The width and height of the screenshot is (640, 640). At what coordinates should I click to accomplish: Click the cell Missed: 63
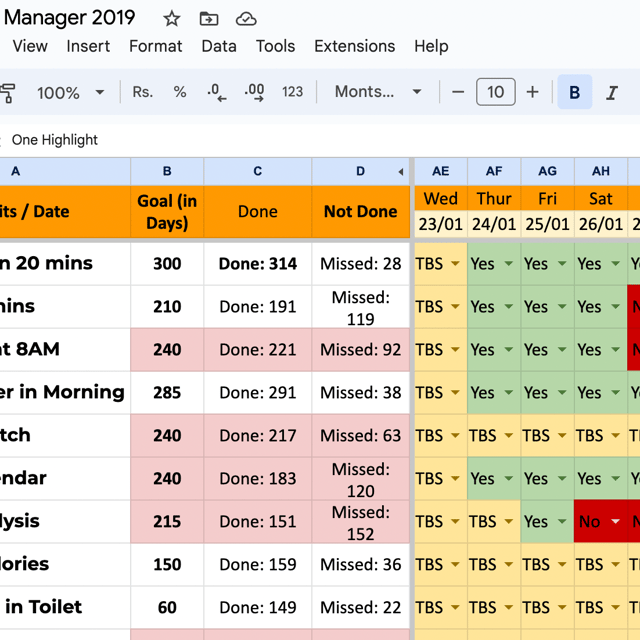point(360,436)
